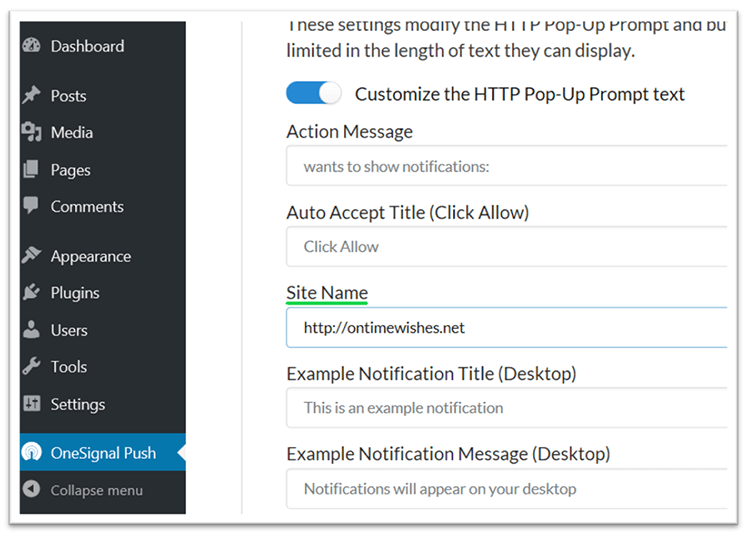Toggle Customize the HTTP Pop-Up Prompt text
This screenshot has height=536, width=750.
(313, 94)
